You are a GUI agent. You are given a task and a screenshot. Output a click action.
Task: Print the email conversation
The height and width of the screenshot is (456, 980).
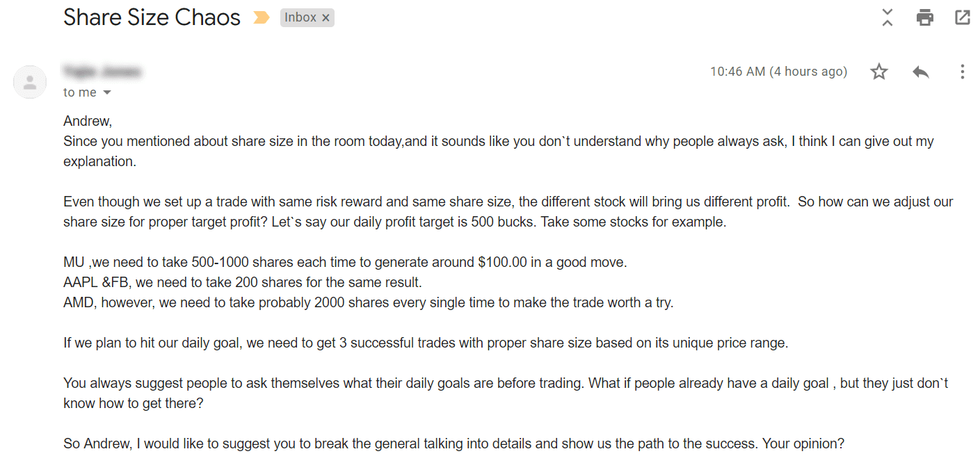924,17
